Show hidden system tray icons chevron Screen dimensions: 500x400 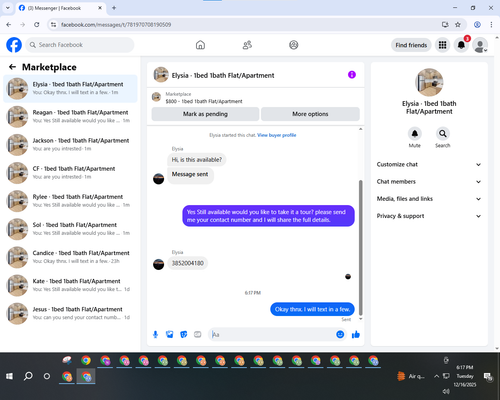coord(436,376)
